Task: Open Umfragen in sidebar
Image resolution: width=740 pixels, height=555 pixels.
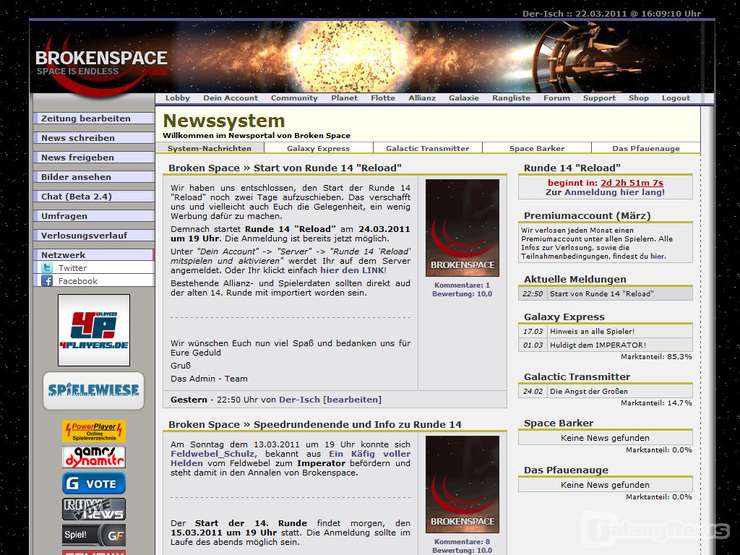Action: [93, 216]
